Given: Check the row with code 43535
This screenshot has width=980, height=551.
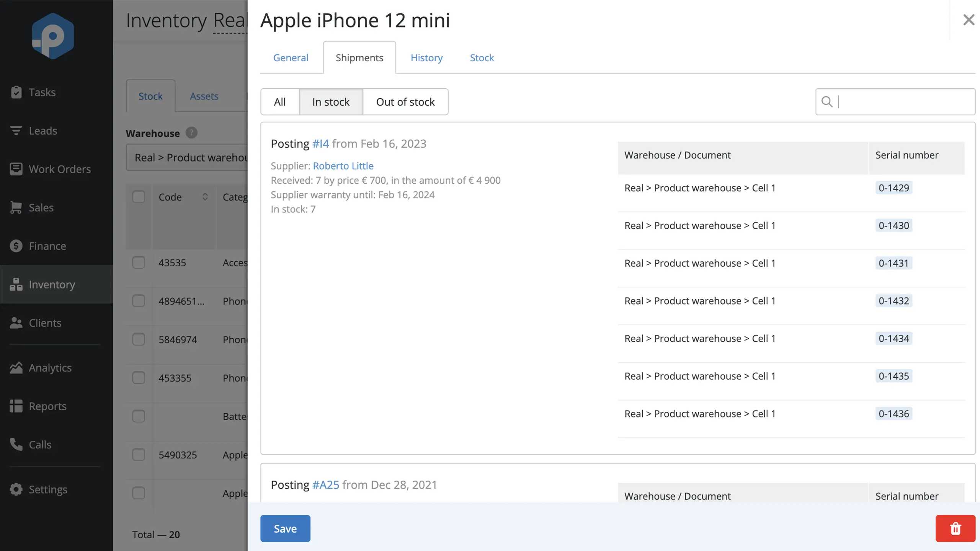Looking at the screenshot, I should 139,262.
